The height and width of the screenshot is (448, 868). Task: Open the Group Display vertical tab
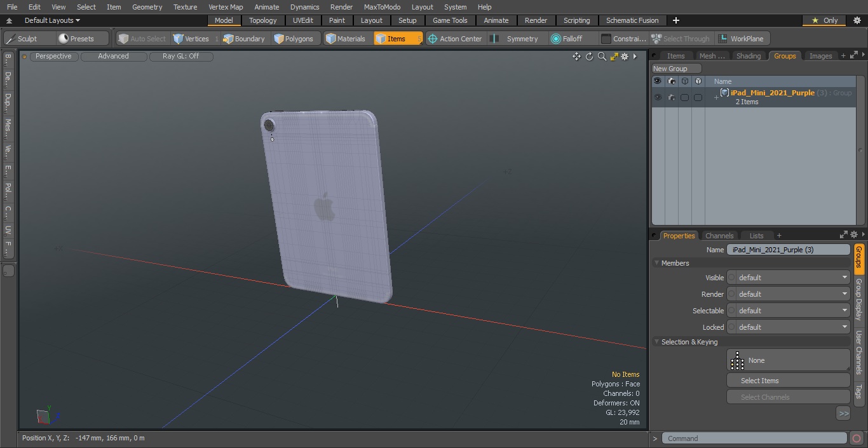click(859, 299)
